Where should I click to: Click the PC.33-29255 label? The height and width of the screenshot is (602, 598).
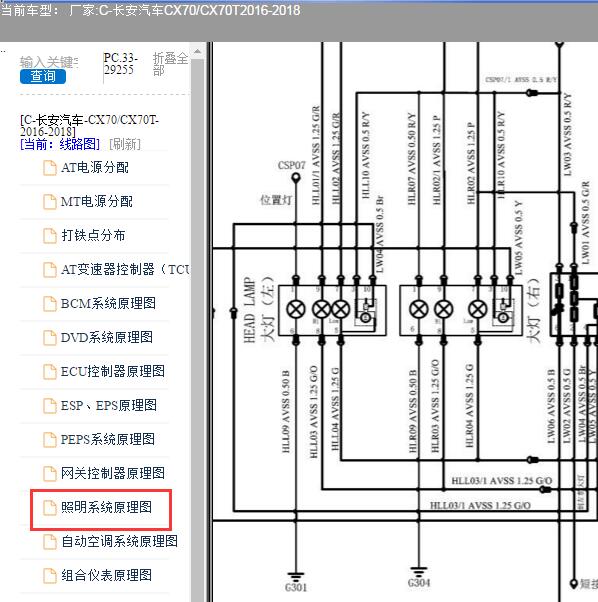(x=121, y=64)
